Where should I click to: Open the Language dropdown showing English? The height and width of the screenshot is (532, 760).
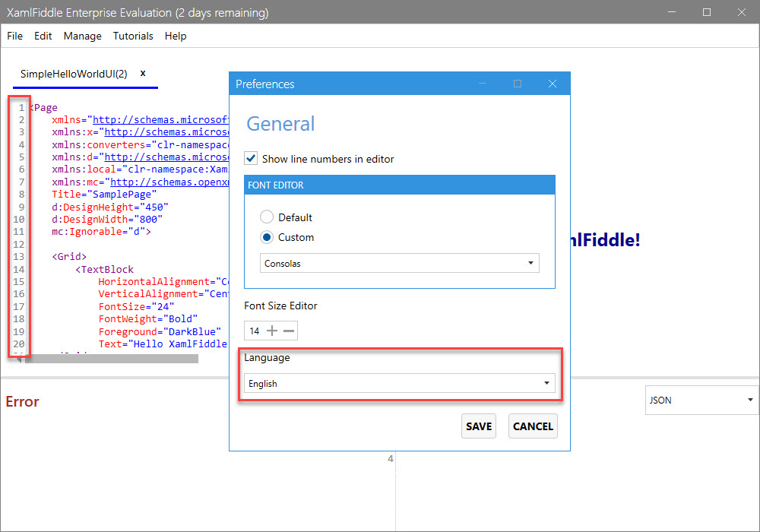400,383
